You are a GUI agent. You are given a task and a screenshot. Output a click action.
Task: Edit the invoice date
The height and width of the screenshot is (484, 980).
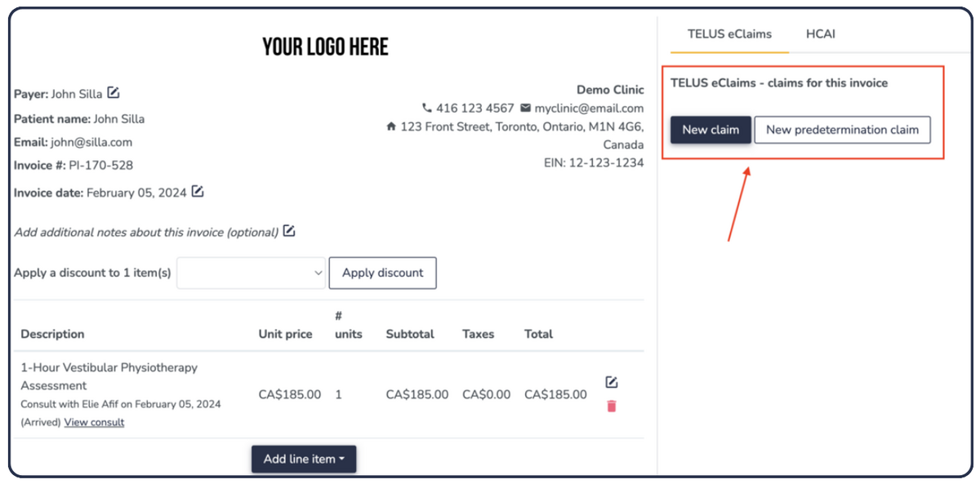pyautogui.click(x=198, y=192)
